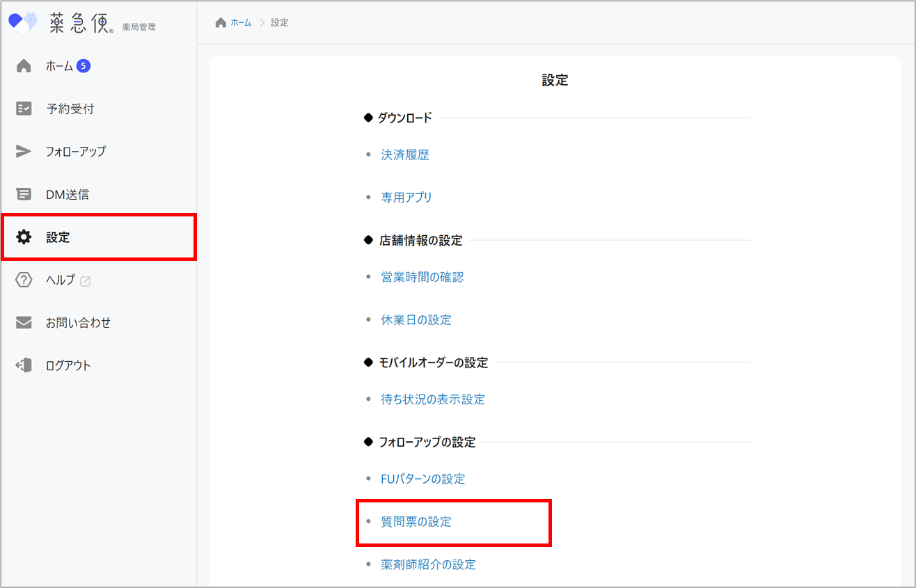Image resolution: width=916 pixels, height=588 pixels.
Task: Click the お問い合わせ envelope icon
Action: (24, 323)
